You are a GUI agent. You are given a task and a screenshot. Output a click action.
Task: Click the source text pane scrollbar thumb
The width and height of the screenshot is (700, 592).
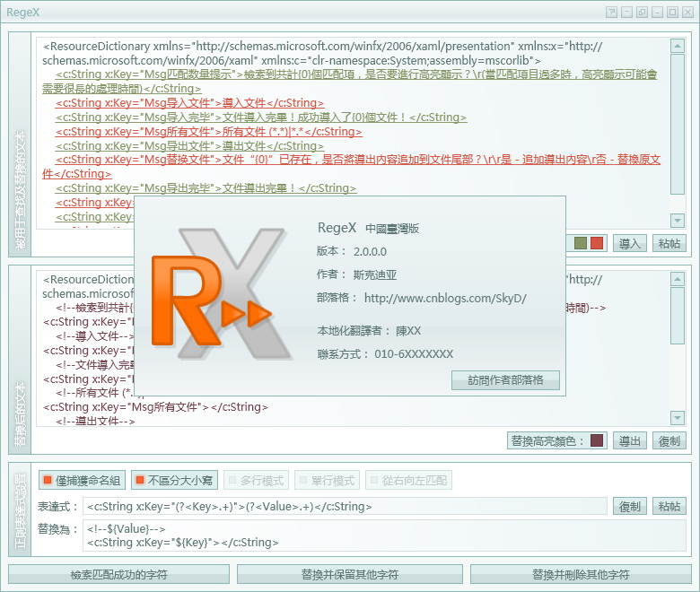[678, 124]
